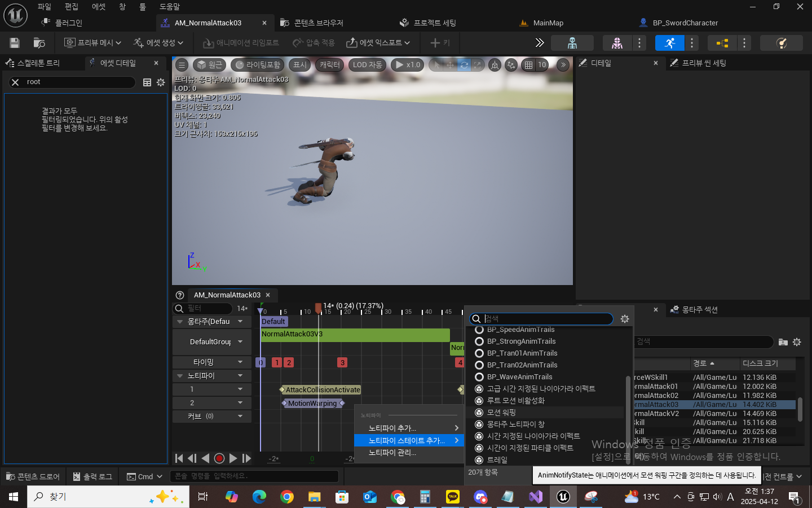
Task: Open the Skeletal Mesh editor mode icon
Action: click(617, 43)
